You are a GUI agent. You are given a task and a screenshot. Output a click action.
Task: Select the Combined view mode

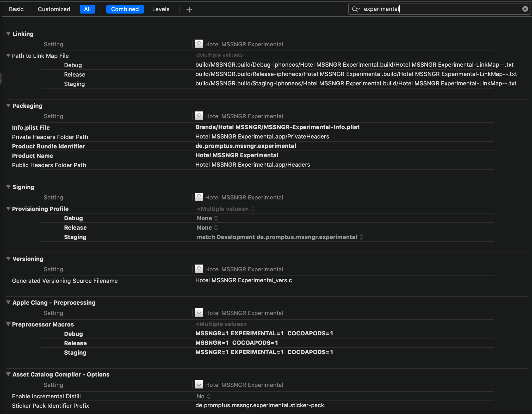pyautogui.click(x=125, y=9)
